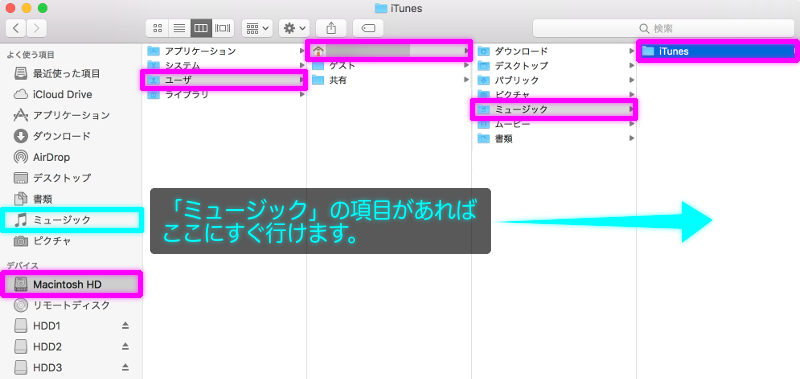Select デスクトップ folder in third column
Screen dimensions: 800x379
(x=554, y=65)
